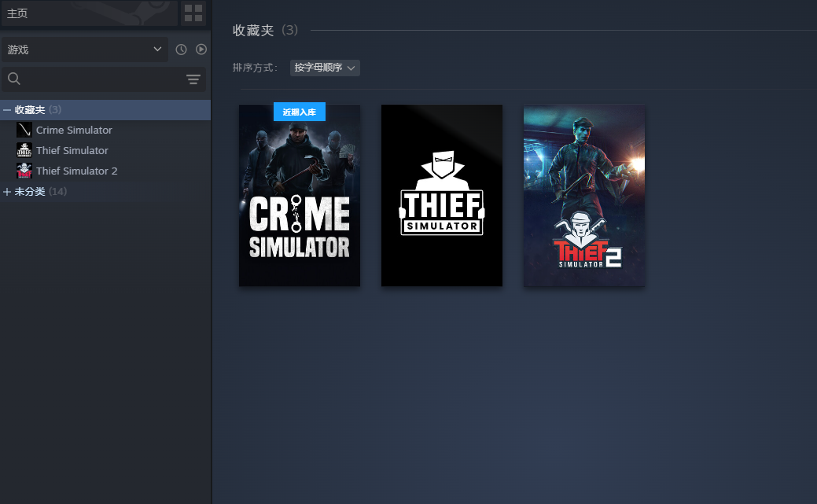The width and height of the screenshot is (817, 504).
Task: Open the Crime Simulator cover art
Action: (x=300, y=195)
